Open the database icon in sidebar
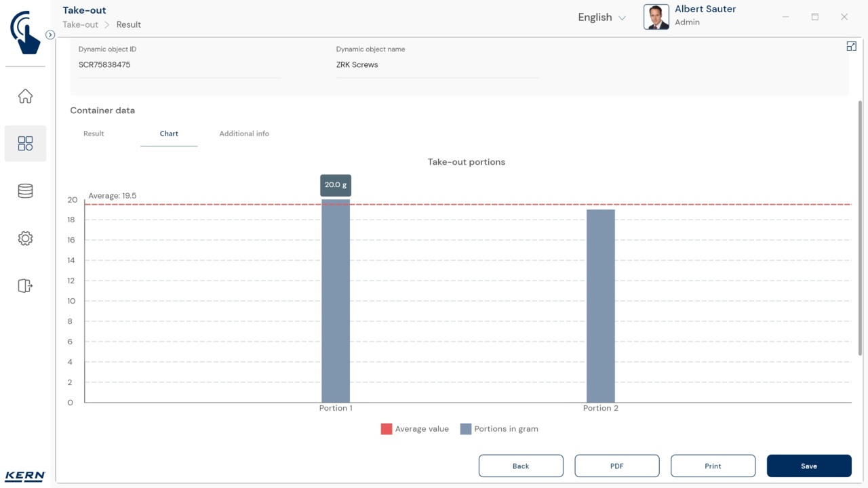 click(x=25, y=191)
